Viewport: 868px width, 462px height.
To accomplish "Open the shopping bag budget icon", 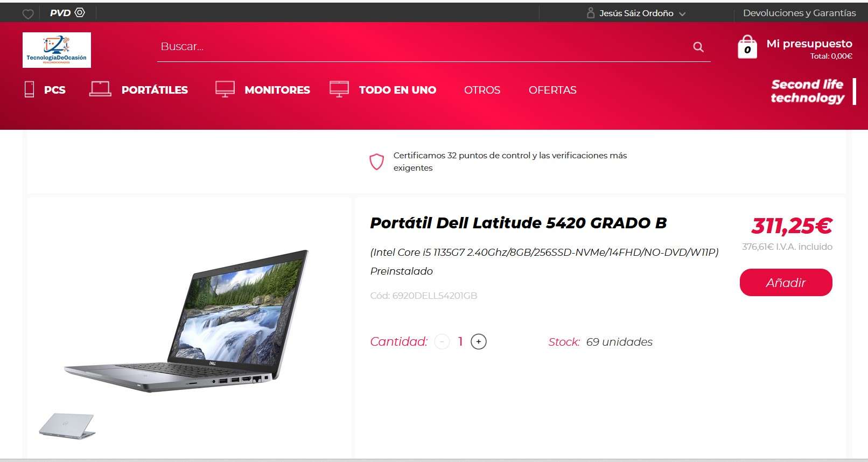I will (747, 47).
